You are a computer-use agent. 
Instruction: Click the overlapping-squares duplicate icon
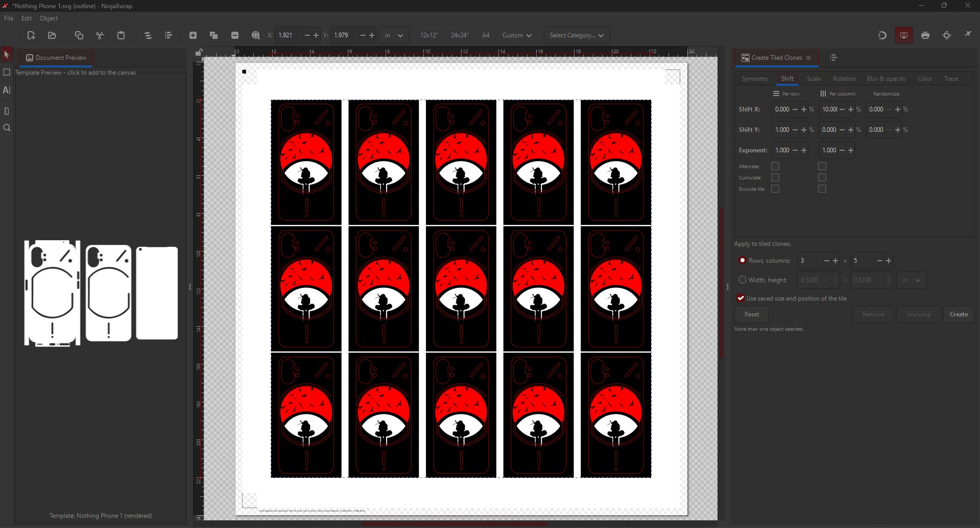(x=214, y=35)
